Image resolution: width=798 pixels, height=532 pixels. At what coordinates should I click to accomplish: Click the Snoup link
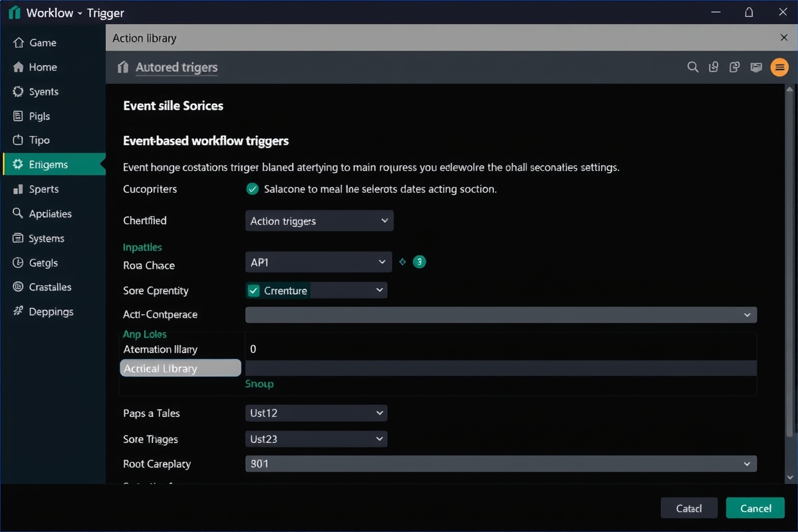[259, 384]
